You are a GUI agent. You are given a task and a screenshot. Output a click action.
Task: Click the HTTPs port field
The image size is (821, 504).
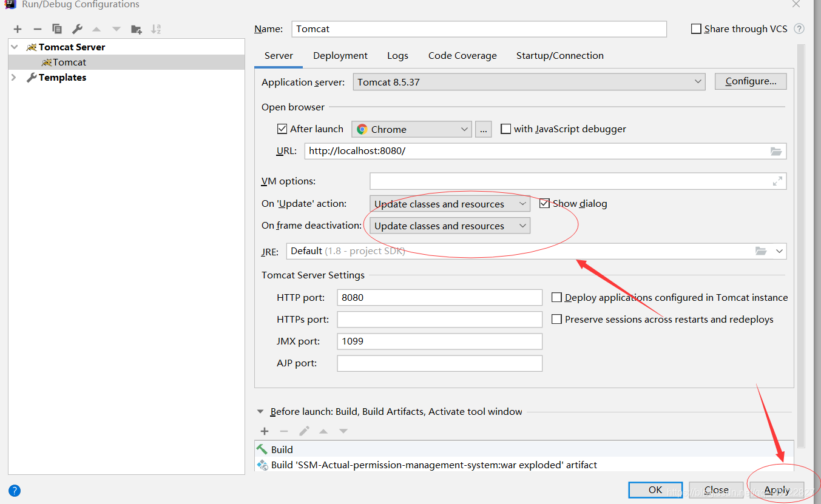pos(439,320)
